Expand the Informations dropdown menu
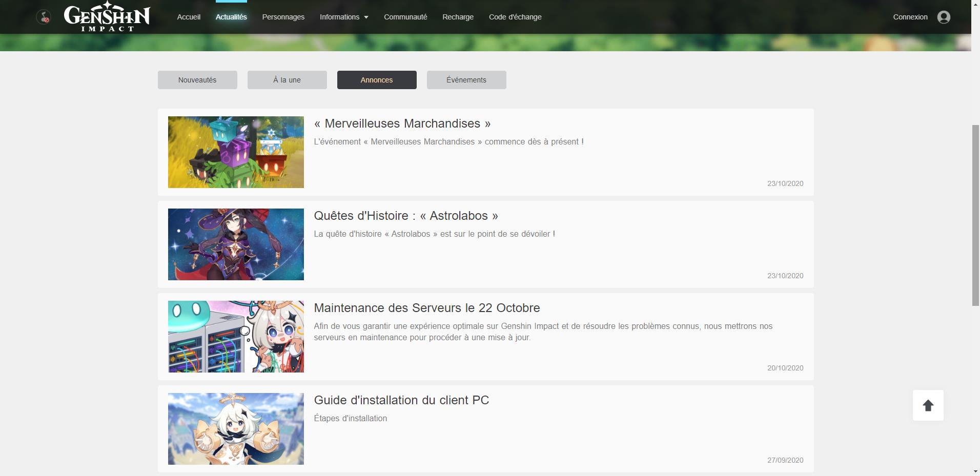This screenshot has width=980, height=476. [344, 17]
